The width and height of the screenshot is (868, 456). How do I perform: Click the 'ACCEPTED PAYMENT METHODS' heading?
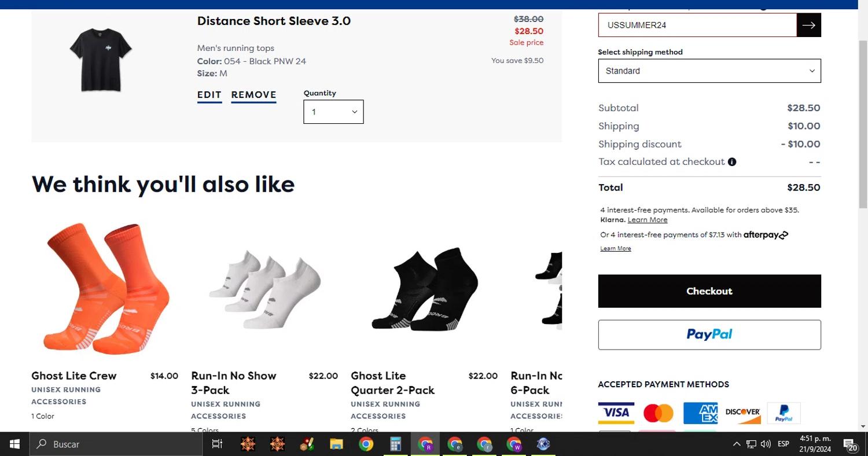[x=664, y=384]
